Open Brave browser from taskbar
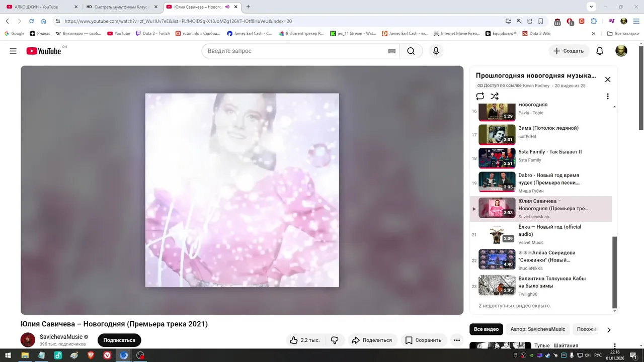644x362 pixels. coord(91,355)
